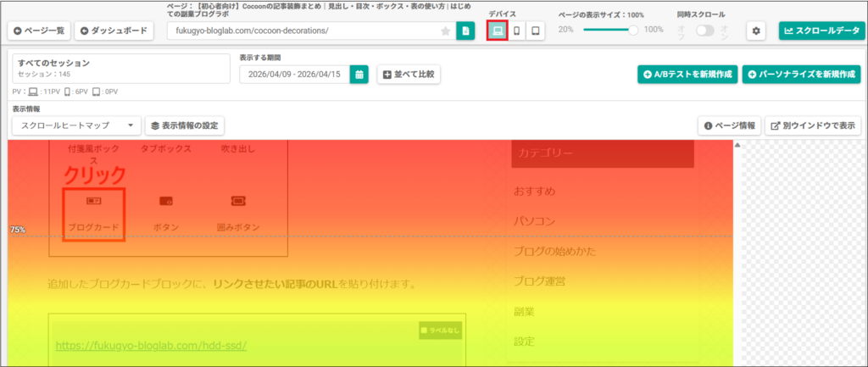Select the ブログカード block icon
The image size is (868, 367).
coord(93,201)
